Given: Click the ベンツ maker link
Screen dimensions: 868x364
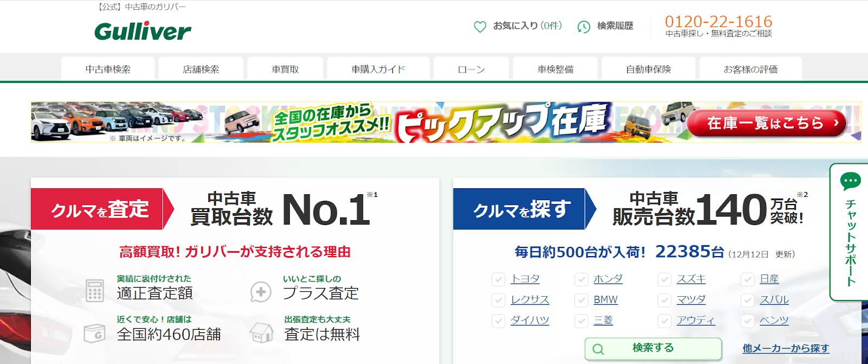Looking at the screenshot, I should tap(774, 321).
